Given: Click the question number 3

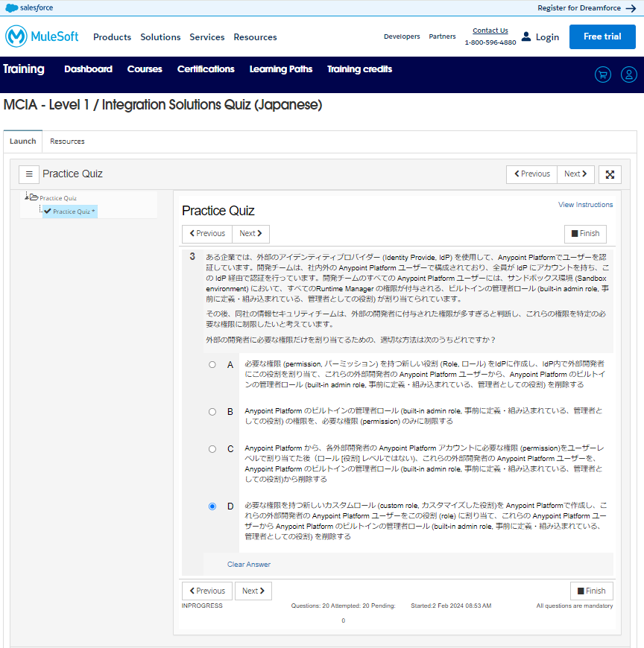Looking at the screenshot, I should coord(192,257).
